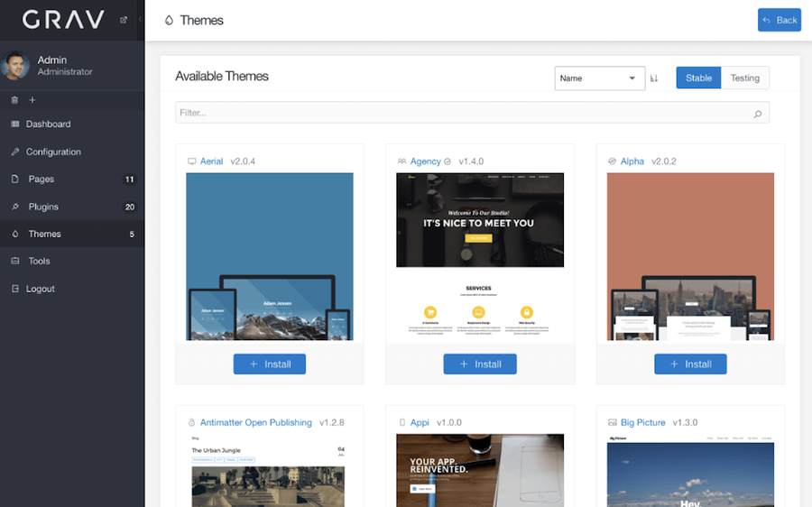812x507 pixels.
Task: Open the external site link icon beside the Grav logo
Action: point(124,20)
